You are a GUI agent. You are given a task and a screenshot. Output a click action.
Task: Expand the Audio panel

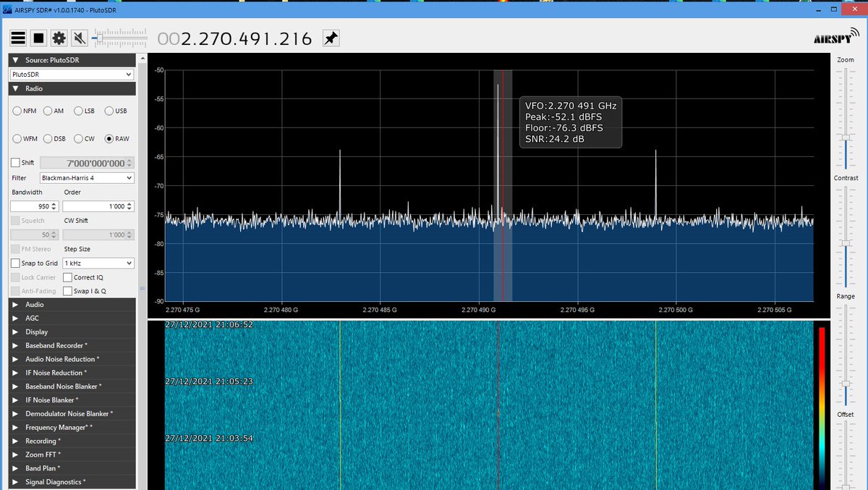72,305
